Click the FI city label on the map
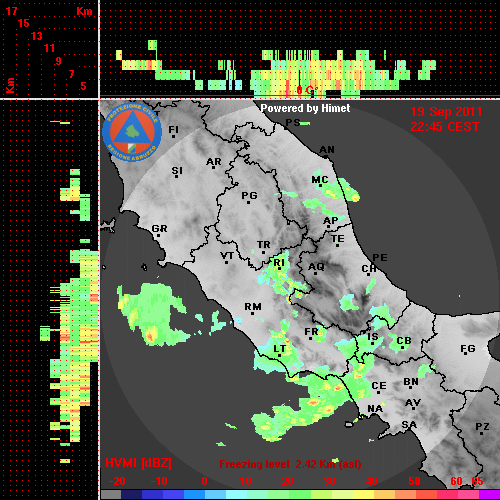This screenshot has height=500, width=500. [x=173, y=129]
